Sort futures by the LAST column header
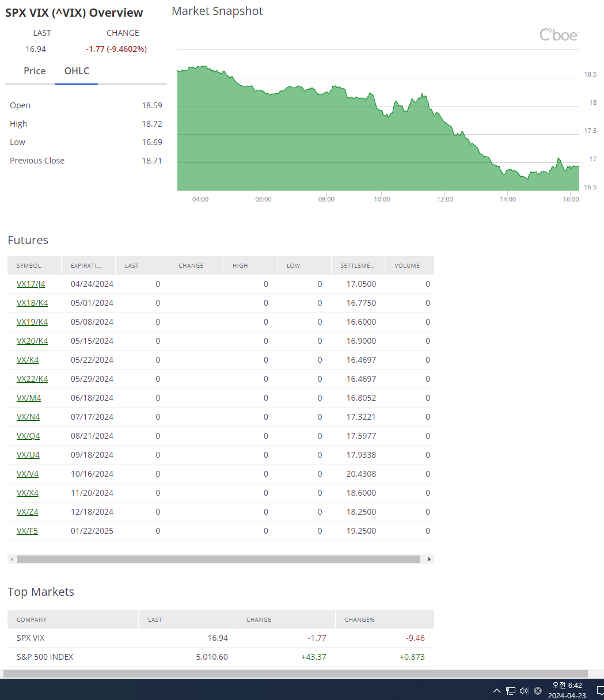604x700 pixels. (x=142, y=265)
